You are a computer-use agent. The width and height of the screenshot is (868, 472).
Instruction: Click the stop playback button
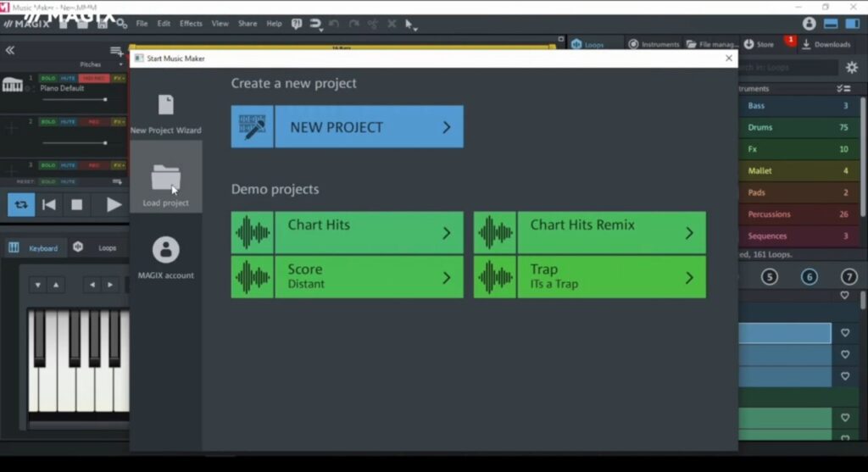(x=77, y=205)
